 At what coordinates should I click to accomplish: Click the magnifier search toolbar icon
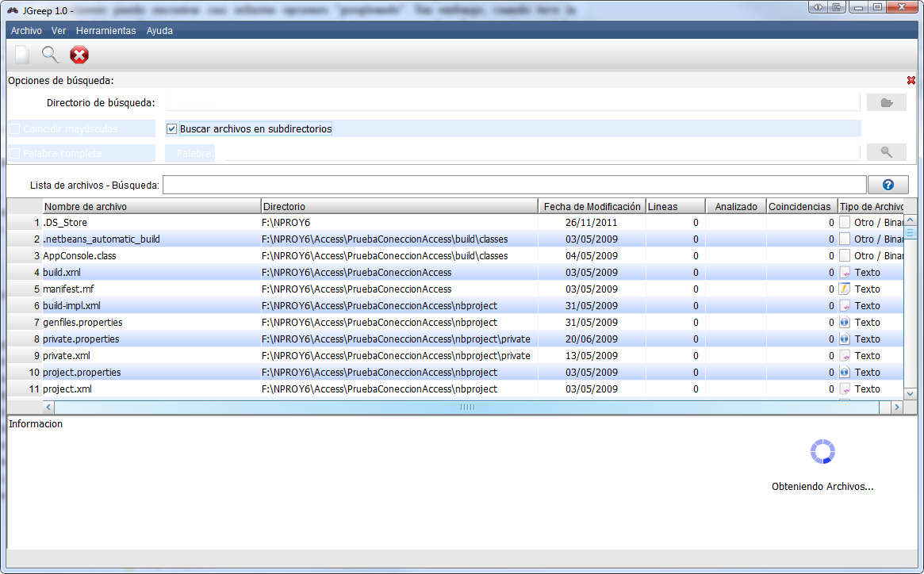click(x=50, y=55)
